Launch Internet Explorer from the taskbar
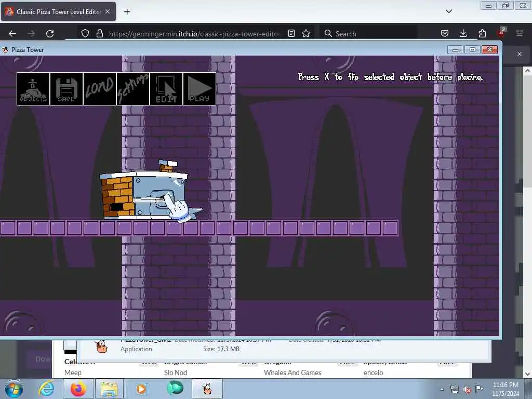532x399 pixels. [x=46, y=389]
